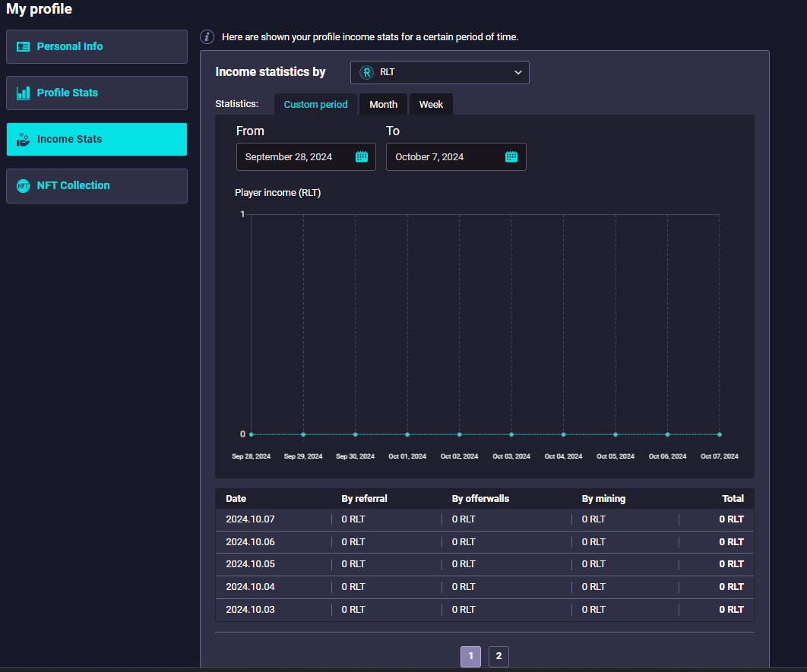The width and height of the screenshot is (807, 672).
Task: Click the NFT Collection badge icon
Action: point(23,185)
